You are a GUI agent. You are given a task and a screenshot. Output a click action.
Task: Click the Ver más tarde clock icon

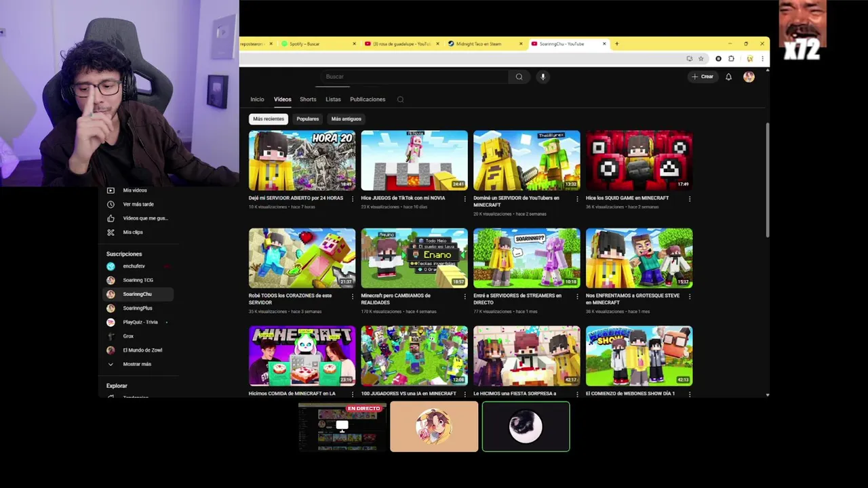click(x=111, y=204)
